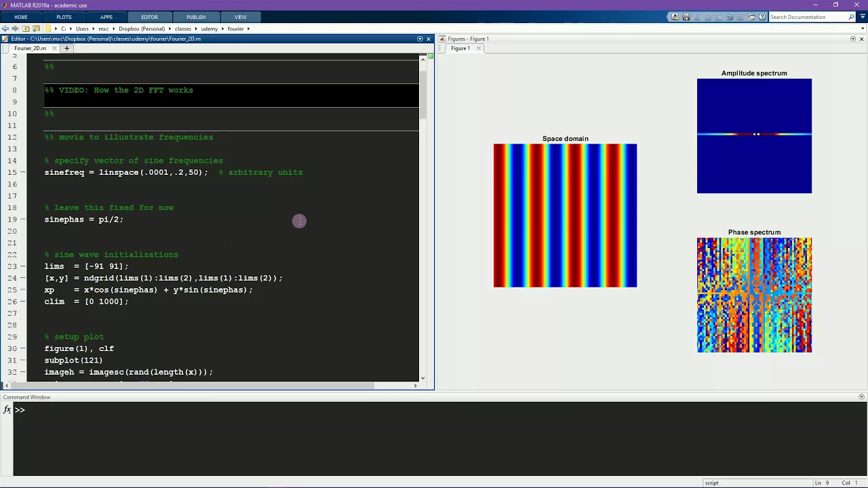Navigate to the udemy folder in path
The height and width of the screenshot is (488, 868).
[x=209, y=28]
